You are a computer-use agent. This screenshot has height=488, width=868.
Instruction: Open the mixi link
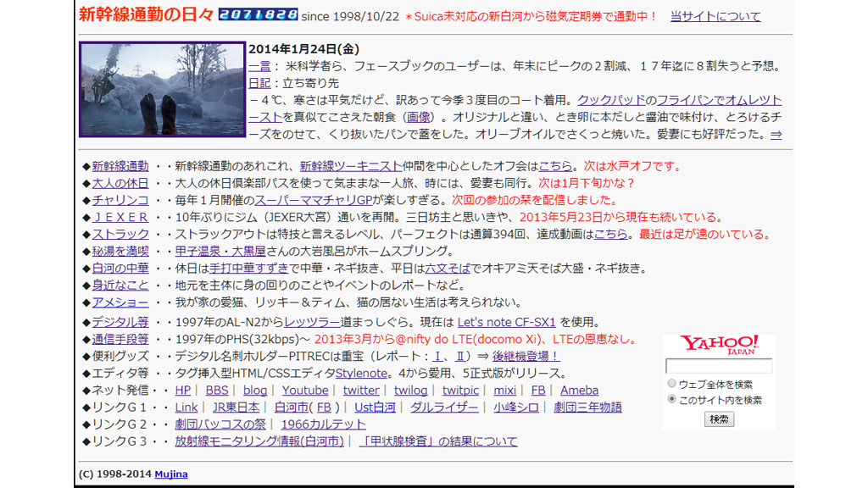pyautogui.click(x=505, y=391)
